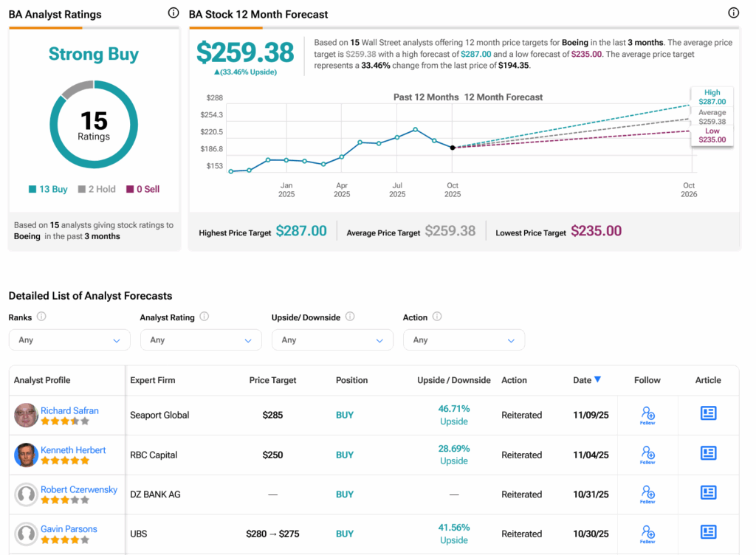Open article for UBS rating

pos(708,532)
